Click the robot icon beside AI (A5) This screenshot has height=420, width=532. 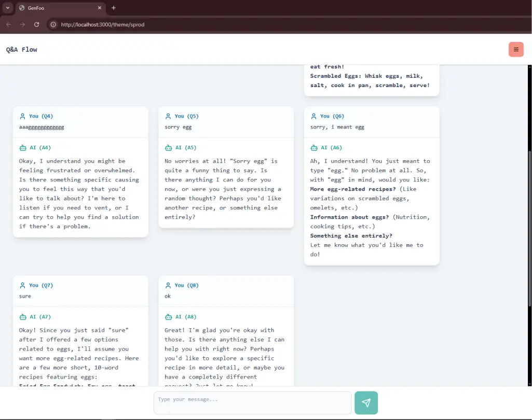pos(167,147)
